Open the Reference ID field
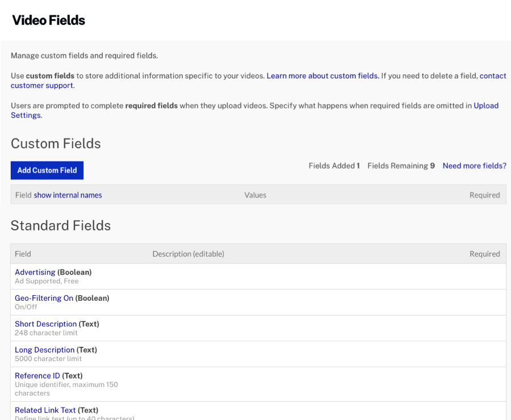Image resolution: width=511 pixels, height=420 pixels. click(37, 375)
